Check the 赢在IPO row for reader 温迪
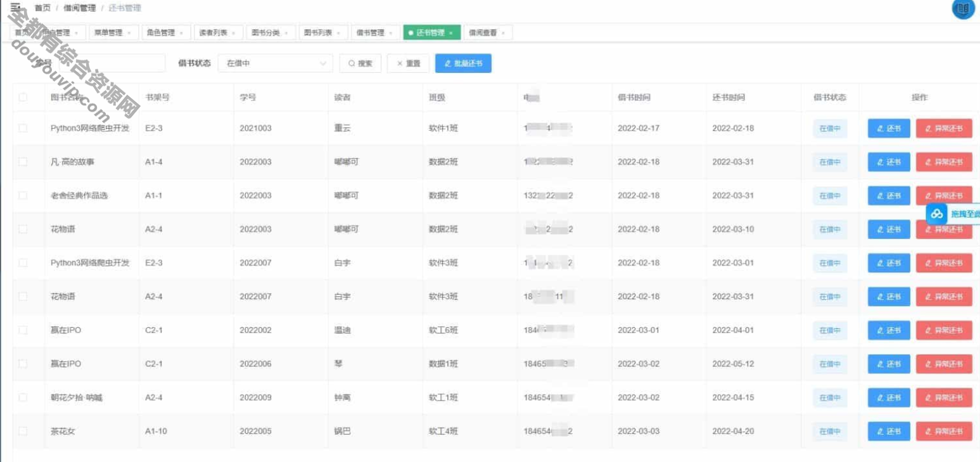 tap(23, 330)
